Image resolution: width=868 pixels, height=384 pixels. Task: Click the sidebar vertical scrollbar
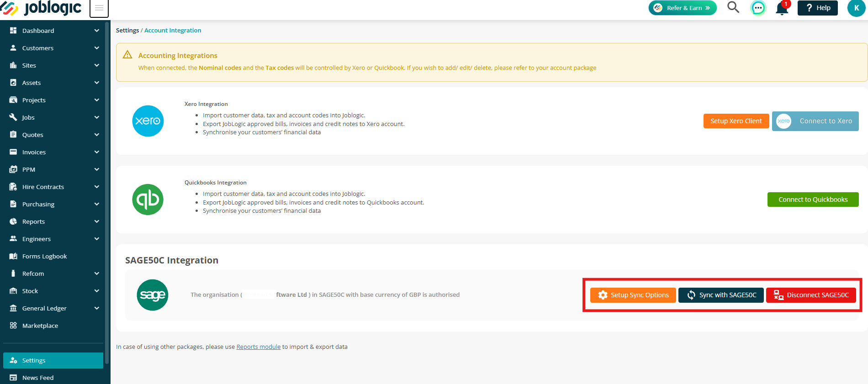pyautogui.click(x=107, y=192)
